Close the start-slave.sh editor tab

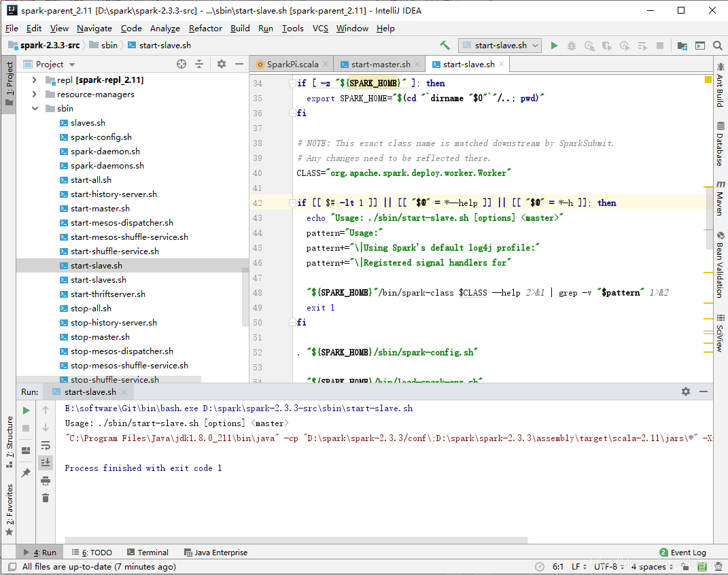[502, 64]
